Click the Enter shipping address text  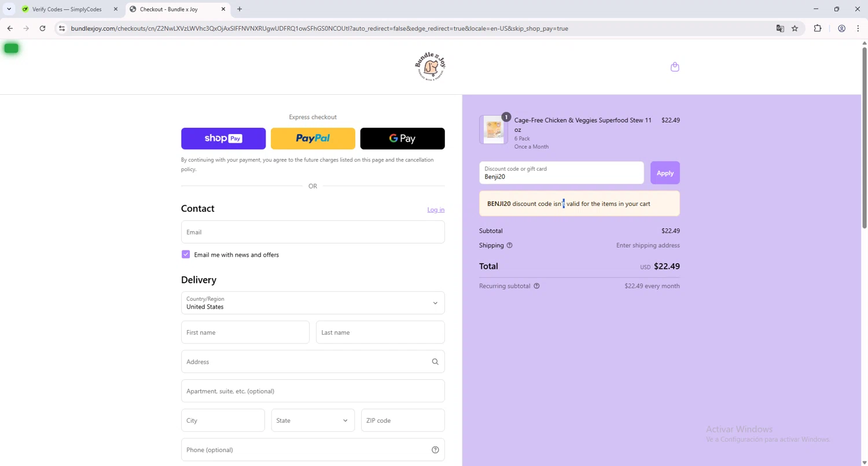click(648, 245)
